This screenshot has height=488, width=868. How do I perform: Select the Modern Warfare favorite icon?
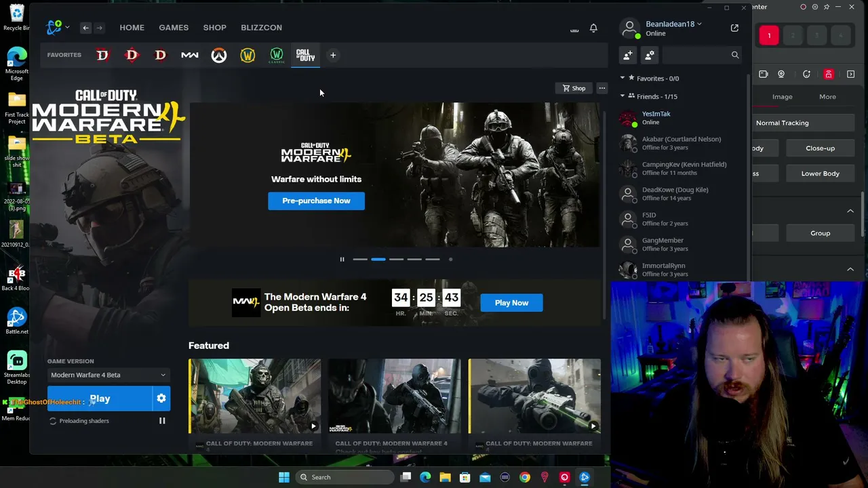point(190,55)
